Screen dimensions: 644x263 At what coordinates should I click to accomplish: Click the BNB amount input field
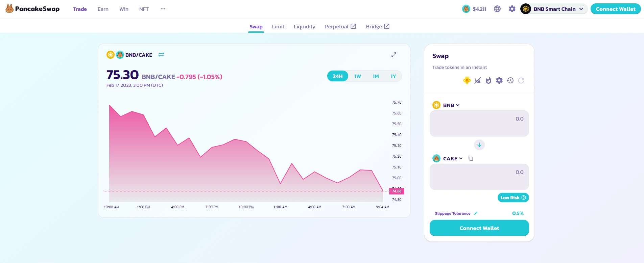click(479, 124)
